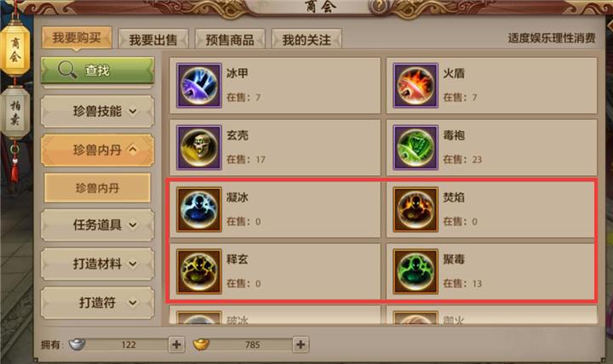The image size is (613, 364).
Task: Expand the 打造材料 category
Action: tap(97, 264)
